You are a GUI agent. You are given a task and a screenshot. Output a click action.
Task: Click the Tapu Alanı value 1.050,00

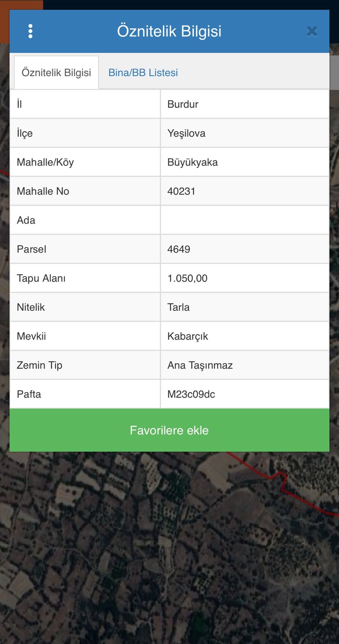[187, 278]
